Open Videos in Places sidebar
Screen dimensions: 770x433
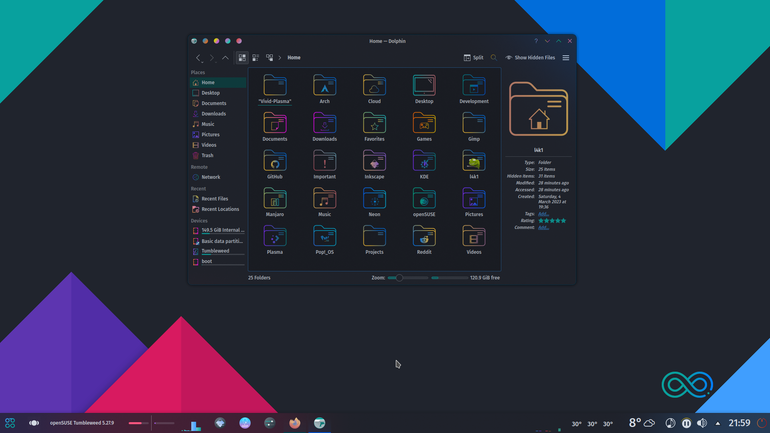coord(218,145)
